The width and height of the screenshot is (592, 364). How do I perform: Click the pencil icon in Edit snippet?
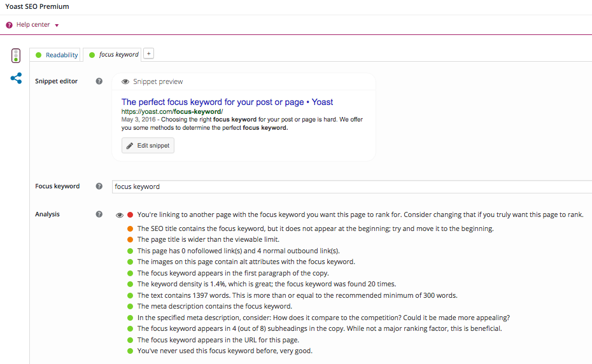click(x=129, y=146)
